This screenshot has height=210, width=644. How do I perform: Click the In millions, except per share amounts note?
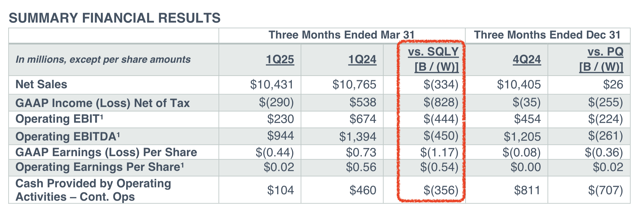tap(103, 59)
